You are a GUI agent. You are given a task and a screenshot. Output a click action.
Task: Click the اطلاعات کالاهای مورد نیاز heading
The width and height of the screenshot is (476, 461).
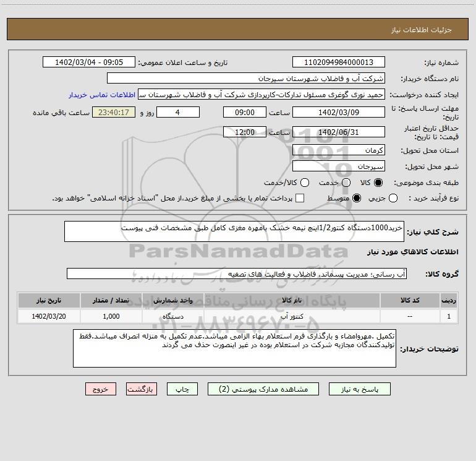413,252
